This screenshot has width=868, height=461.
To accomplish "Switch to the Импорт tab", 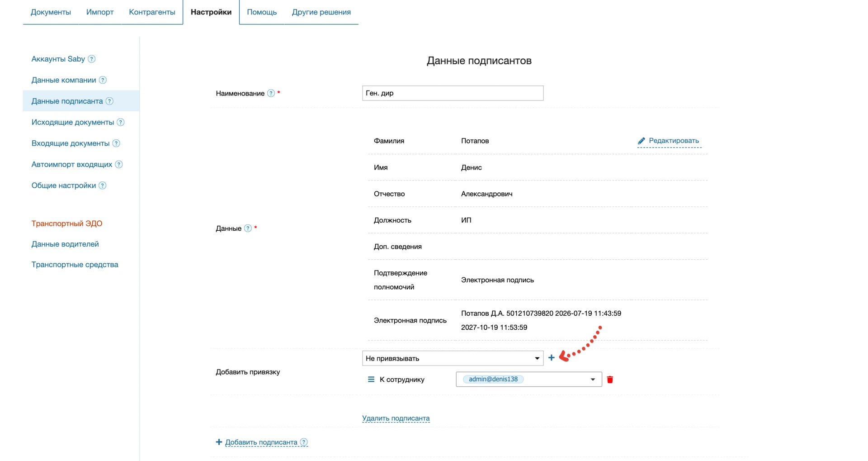I will (100, 12).
